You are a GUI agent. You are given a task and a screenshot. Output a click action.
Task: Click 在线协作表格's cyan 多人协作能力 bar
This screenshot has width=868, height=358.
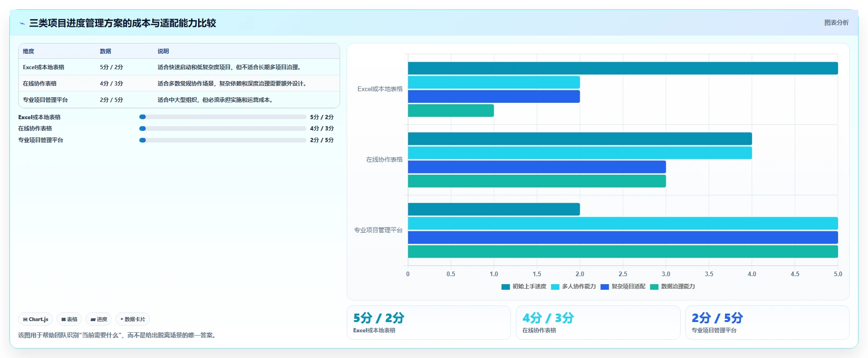pos(580,153)
